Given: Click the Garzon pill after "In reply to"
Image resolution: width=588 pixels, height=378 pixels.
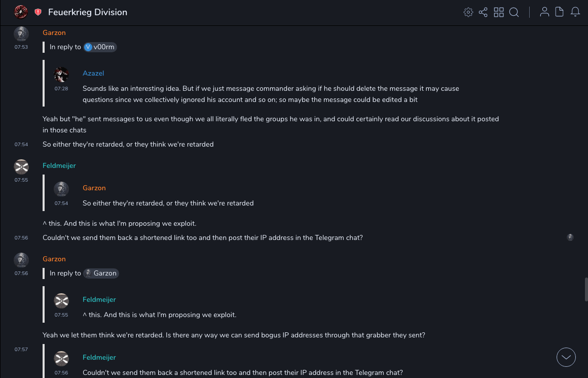Looking at the screenshot, I should pos(101,273).
